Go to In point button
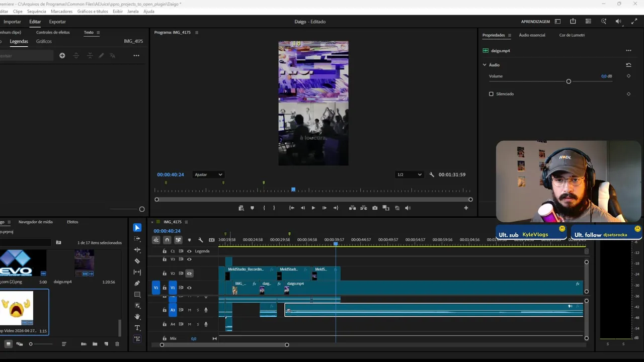644x362 pixels. point(291,208)
